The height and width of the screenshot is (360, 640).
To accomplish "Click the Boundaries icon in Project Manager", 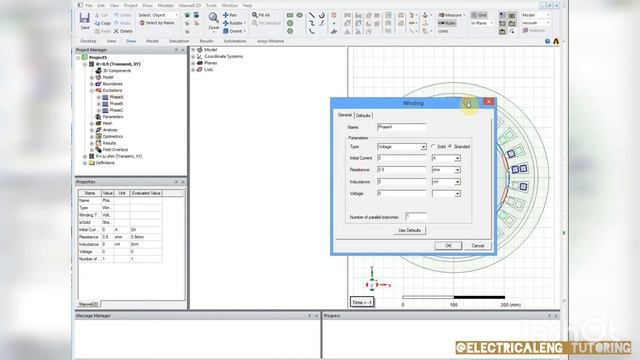I will 98,84.
